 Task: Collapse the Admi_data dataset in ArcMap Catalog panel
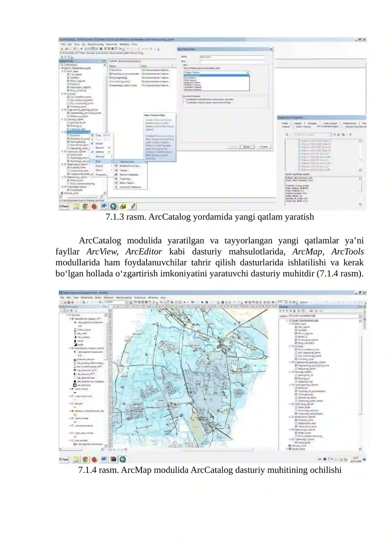tap(290, 324)
